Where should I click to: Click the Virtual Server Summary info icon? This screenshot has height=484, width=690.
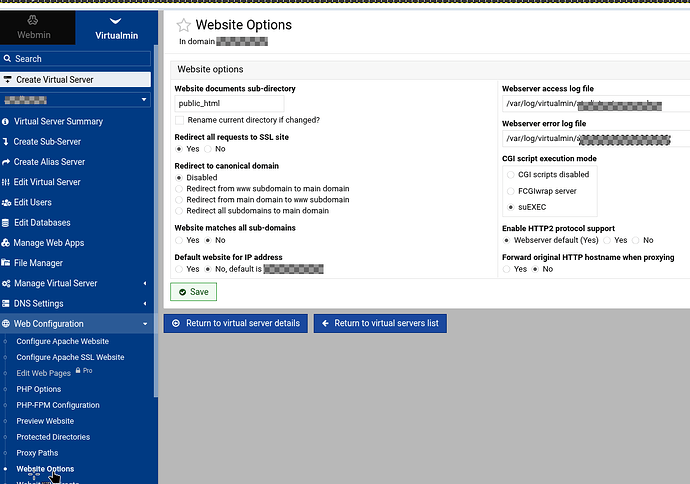point(5,121)
